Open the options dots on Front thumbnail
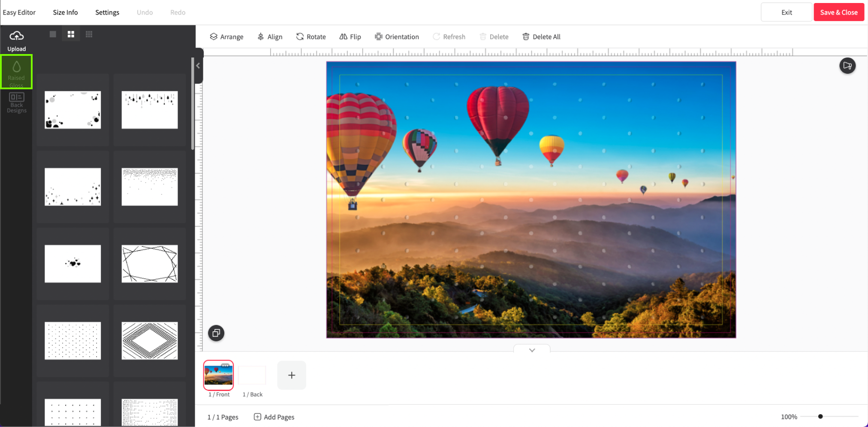The image size is (868, 427). click(225, 366)
